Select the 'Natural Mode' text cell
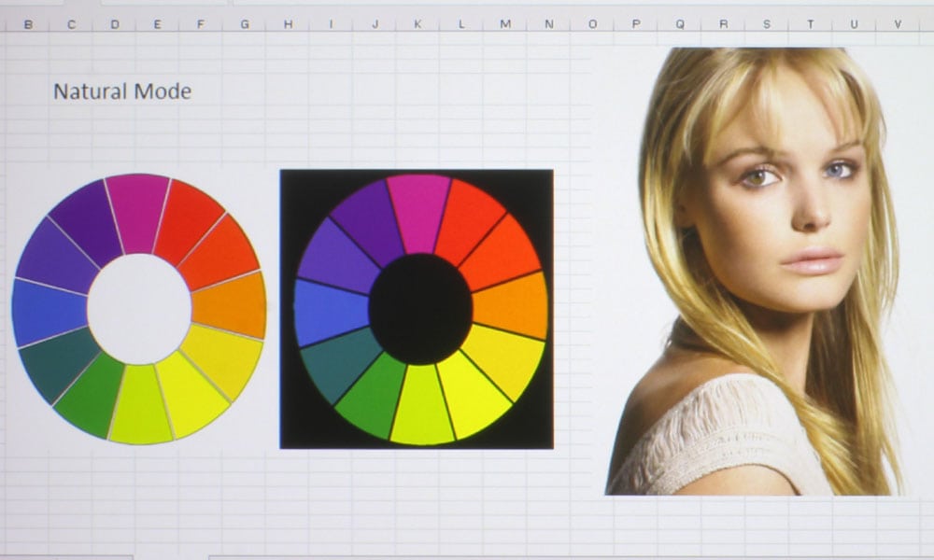This screenshot has height=560, width=934. (121, 91)
